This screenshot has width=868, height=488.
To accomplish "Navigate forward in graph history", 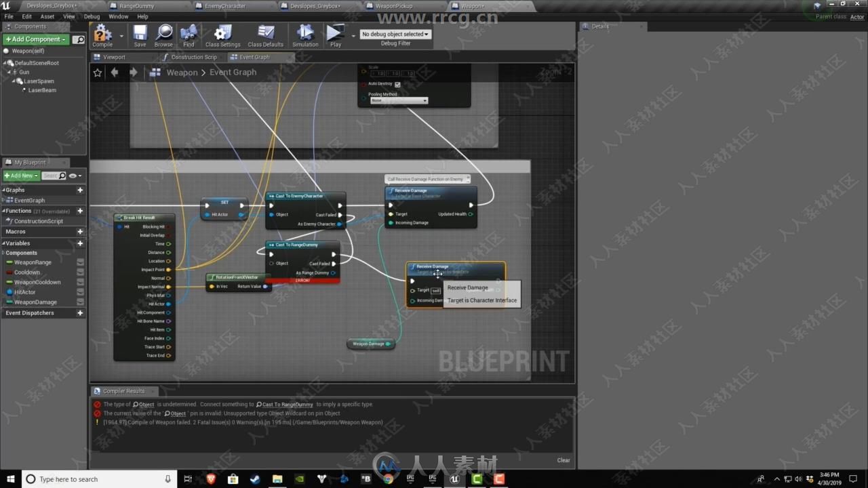I will tap(133, 73).
